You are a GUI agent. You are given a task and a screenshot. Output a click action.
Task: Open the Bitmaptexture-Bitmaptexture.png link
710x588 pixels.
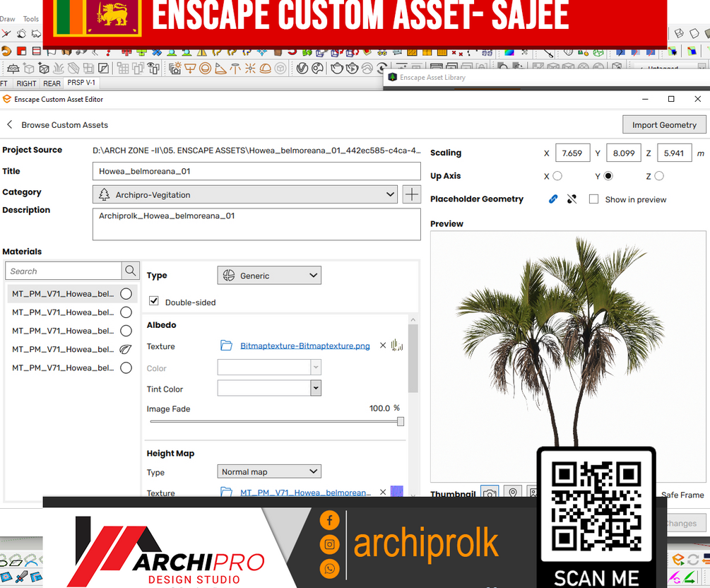pos(304,346)
